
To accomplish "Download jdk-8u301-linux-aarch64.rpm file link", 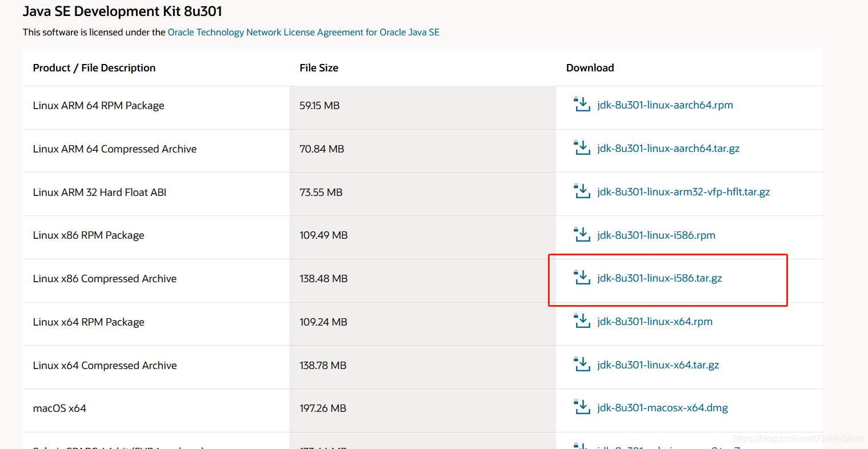I will pyautogui.click(x=665, y=105).
